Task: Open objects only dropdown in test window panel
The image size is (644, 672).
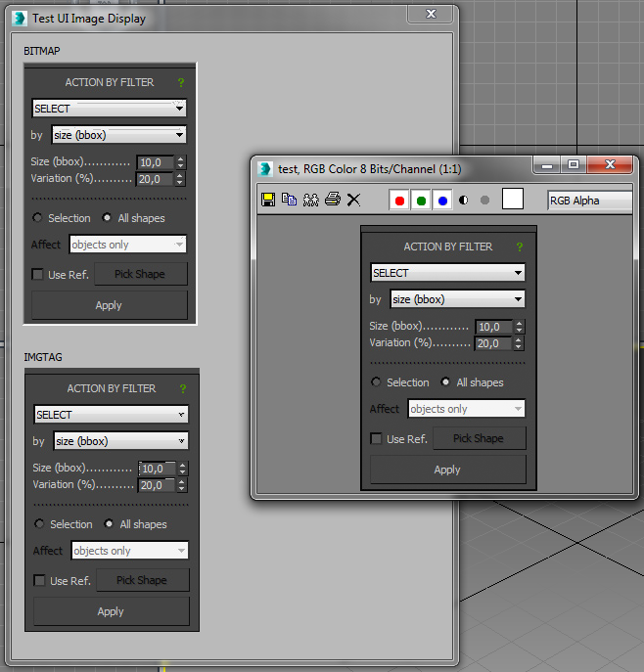Action: 467,409
